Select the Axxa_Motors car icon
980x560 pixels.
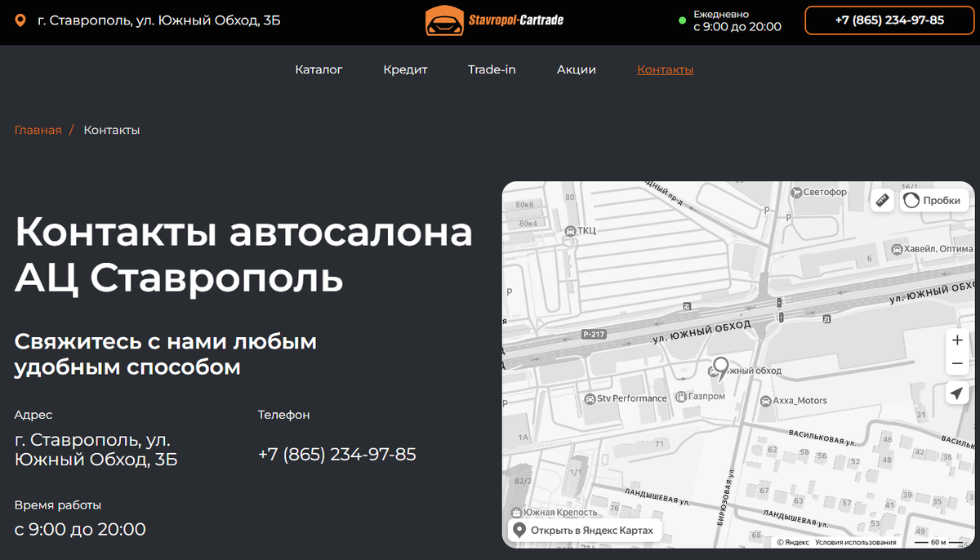(x=765, y=401)
